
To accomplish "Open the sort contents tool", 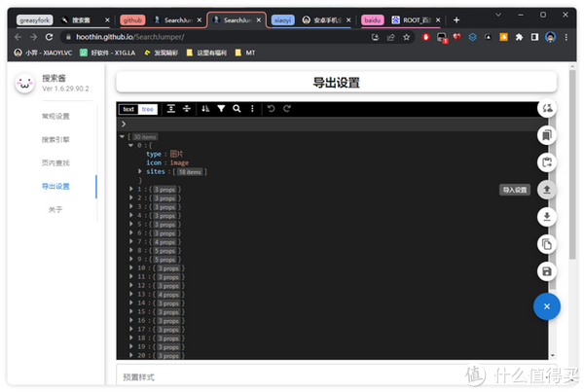I will [x=205, y=109].
